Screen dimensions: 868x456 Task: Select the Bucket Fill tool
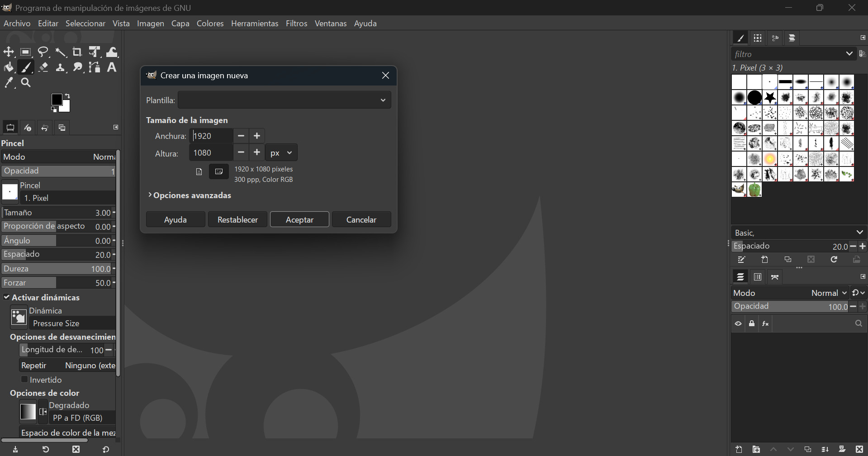pyautogui.click(x=9, y=67)
